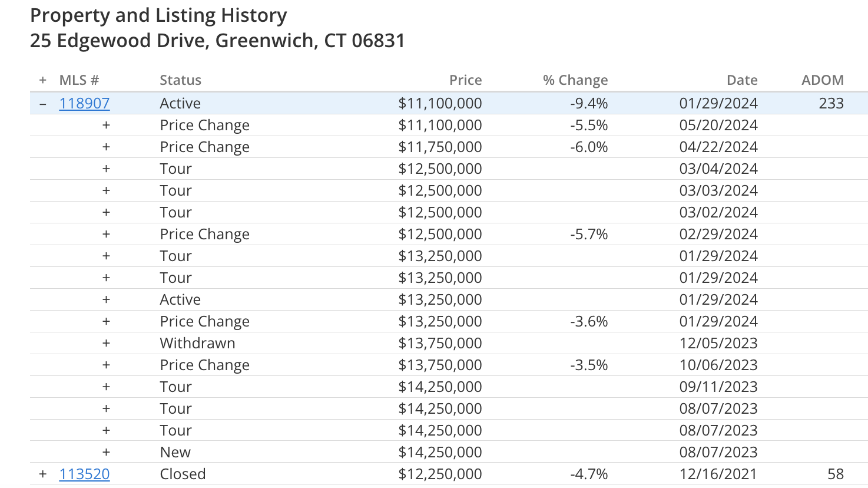
Task: Sort by the Date column header
Action: pos(742,80)
